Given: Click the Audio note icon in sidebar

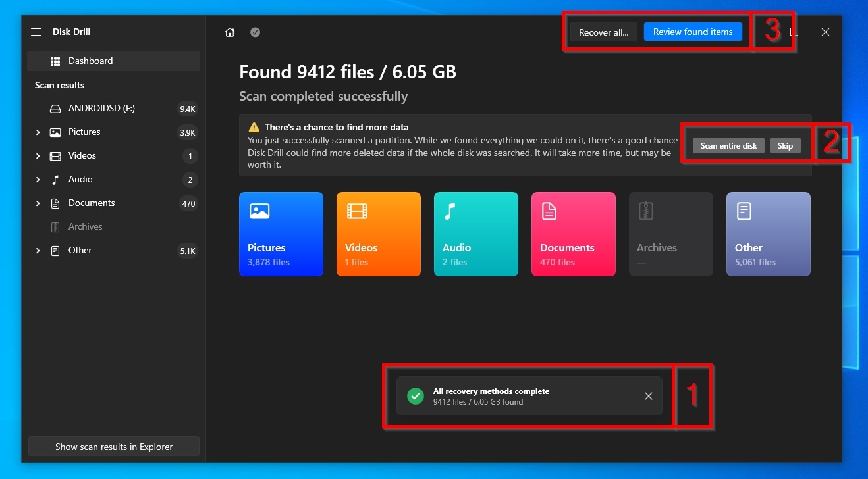Looking at the screenshot, I should pyautogui.click(x=55, y=180).
